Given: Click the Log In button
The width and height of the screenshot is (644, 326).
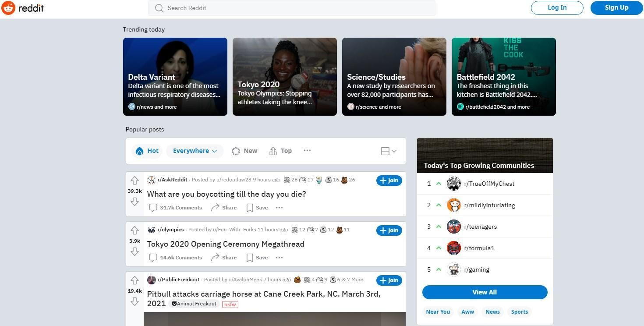Looking at the screenshot, I should [557, 7].
